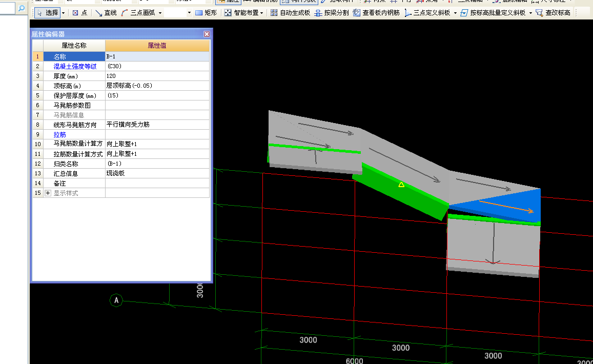Select the 名称 property row
The width and height of the screenshot is (593, 364).
(x=74, y=57)
